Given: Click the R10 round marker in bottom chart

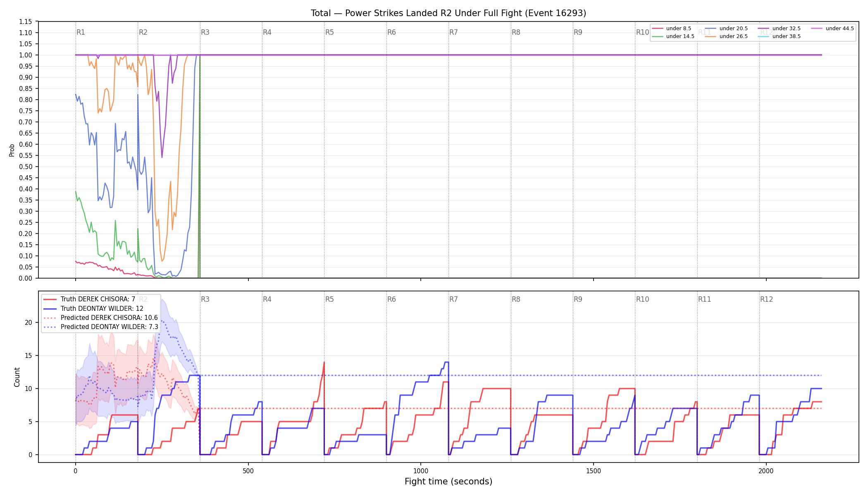Looking at the screenshot, I should [643, 299].
